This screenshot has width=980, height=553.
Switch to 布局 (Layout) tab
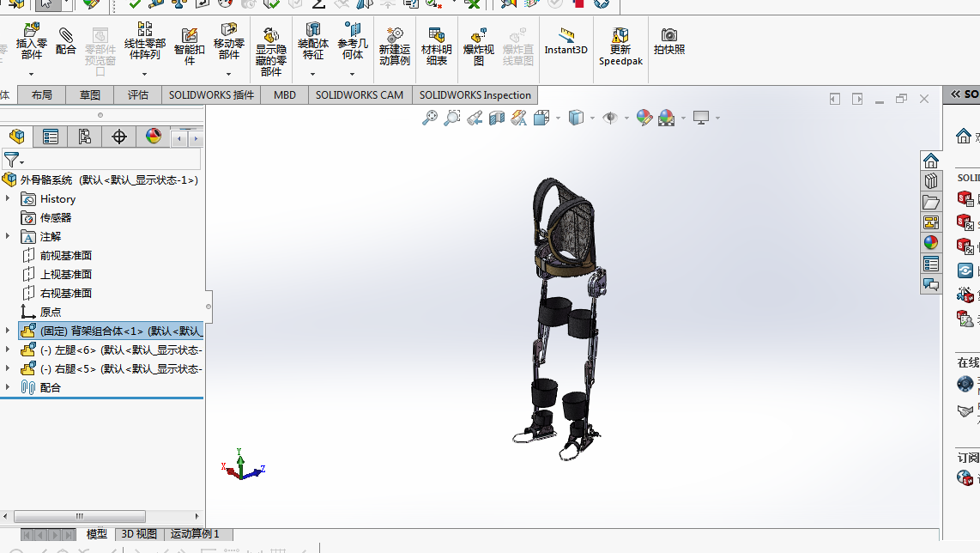(42, 95)
